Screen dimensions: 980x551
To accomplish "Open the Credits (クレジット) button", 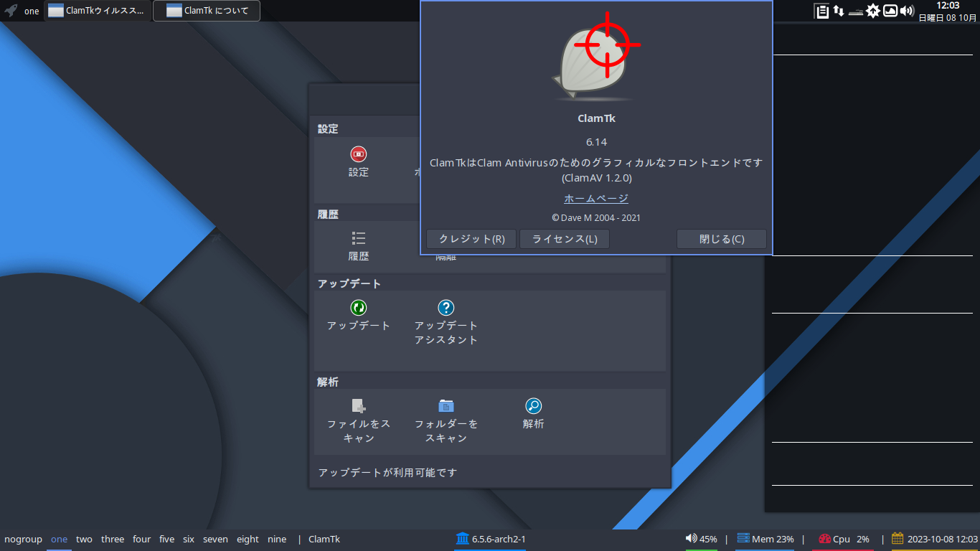I will pyautogui.click(x=471, y=239).
